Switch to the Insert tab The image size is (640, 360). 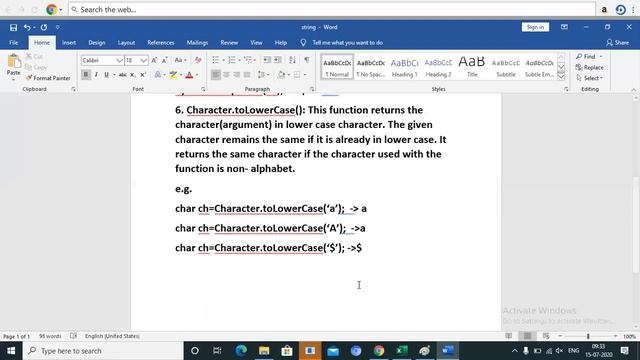(x=69, y=42)
